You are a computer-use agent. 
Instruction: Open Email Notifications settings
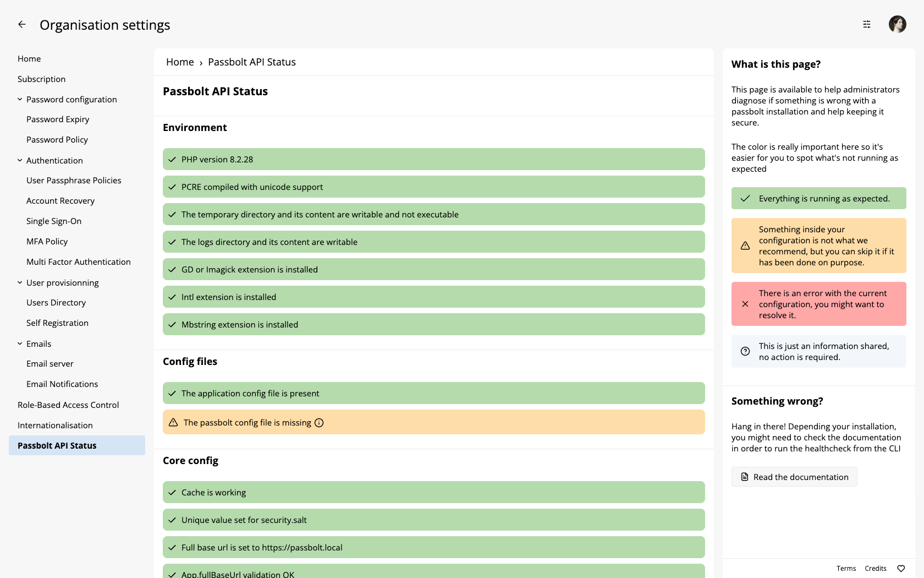(62, 384)
